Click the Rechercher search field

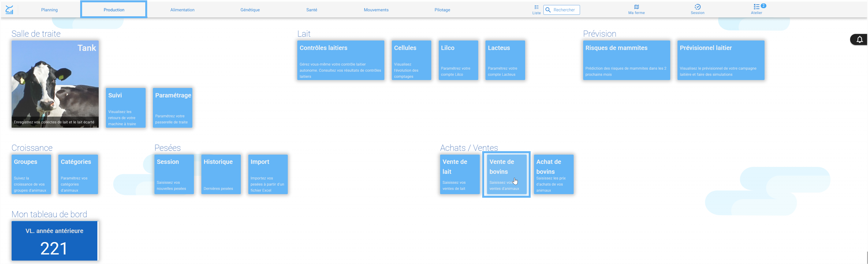pyautogui.click(x=562, y=10)
